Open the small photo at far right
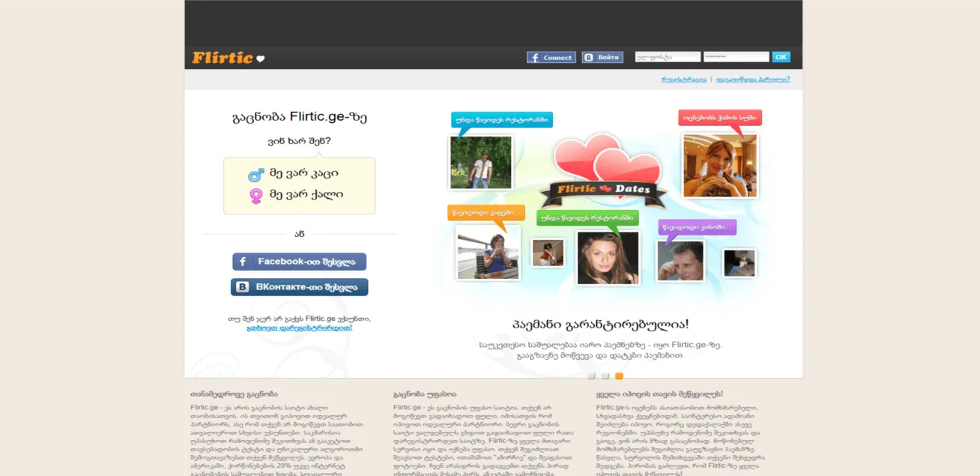This screenshot has height=476, width=980. click(x=739, y=263)
